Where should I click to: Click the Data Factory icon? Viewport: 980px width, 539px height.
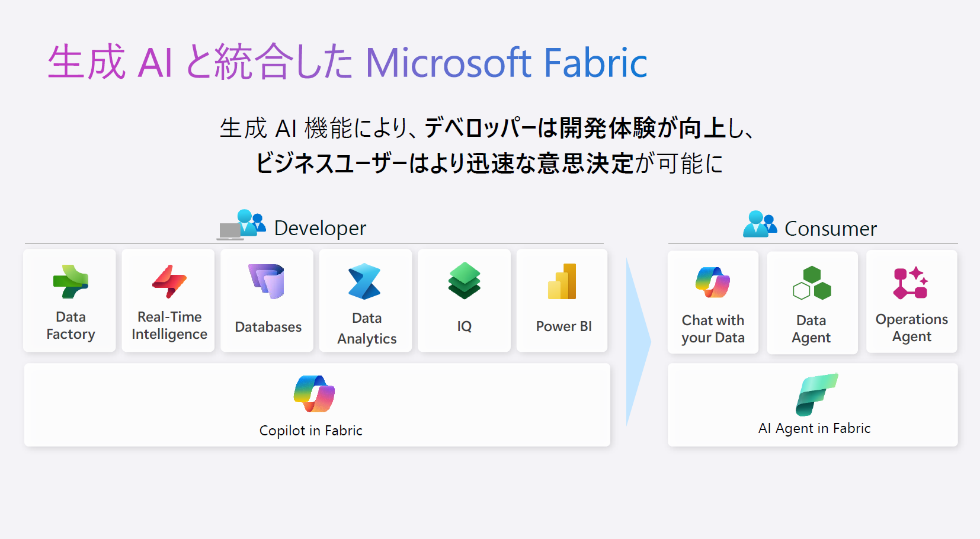coord(71,282)
